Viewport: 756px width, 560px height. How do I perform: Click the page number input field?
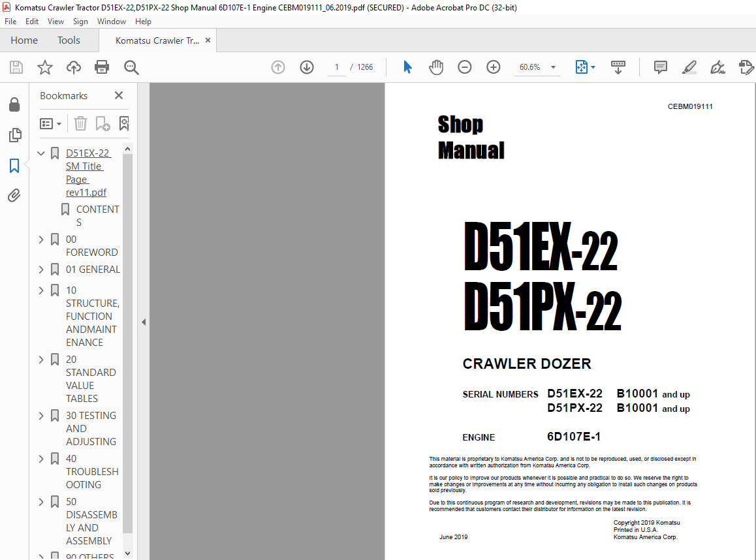pyautogui.click(x=336, y=67)
